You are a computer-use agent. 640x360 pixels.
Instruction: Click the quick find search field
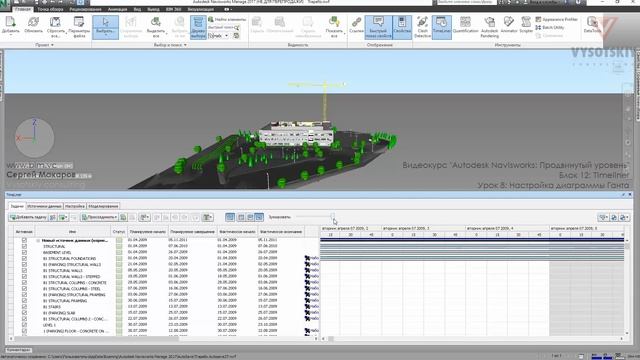click(223, 27)
